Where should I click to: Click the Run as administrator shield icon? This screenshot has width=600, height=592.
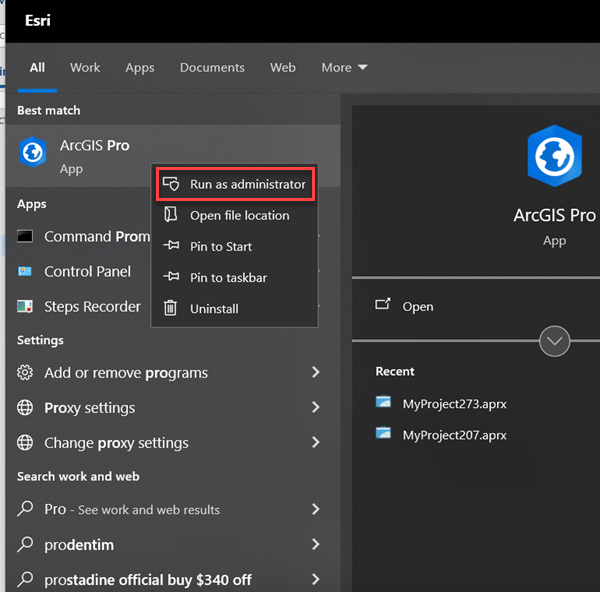pyautogui.click(x=171, y=184)
